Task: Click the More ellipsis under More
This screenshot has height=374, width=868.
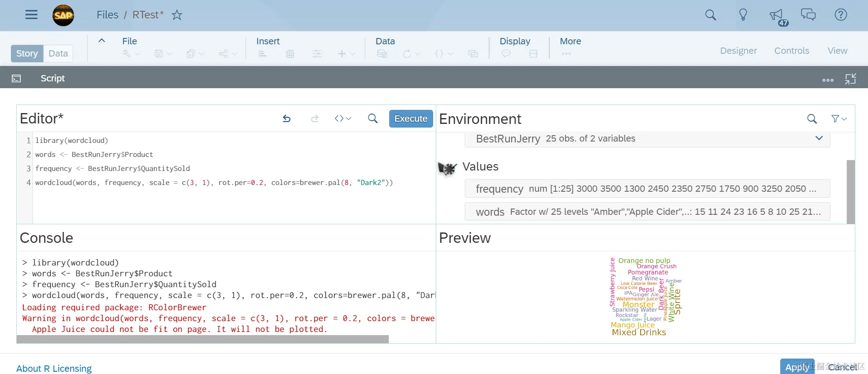Action: pyautogui.click(x=566, y=54)
